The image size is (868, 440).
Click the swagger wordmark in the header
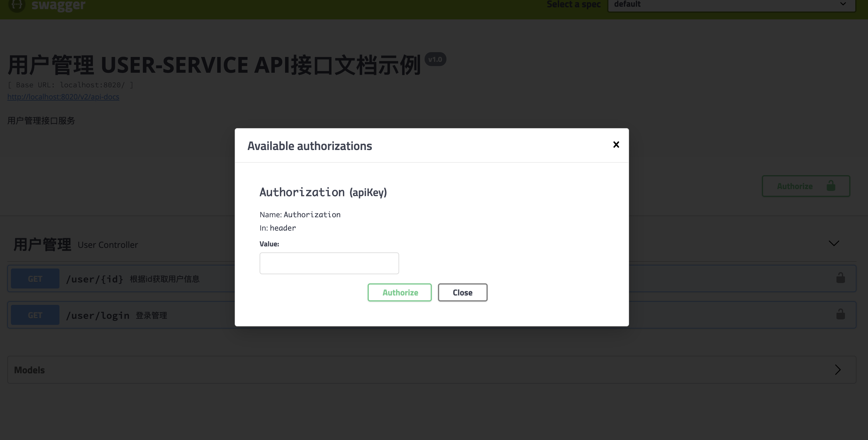click(58, 5)
